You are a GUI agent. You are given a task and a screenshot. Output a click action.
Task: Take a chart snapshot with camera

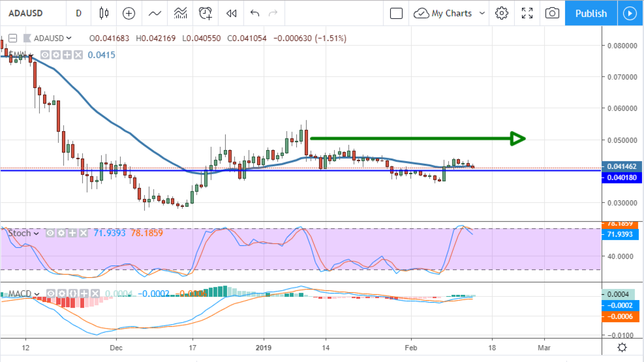pyautogui.click(x=552, y=13)
